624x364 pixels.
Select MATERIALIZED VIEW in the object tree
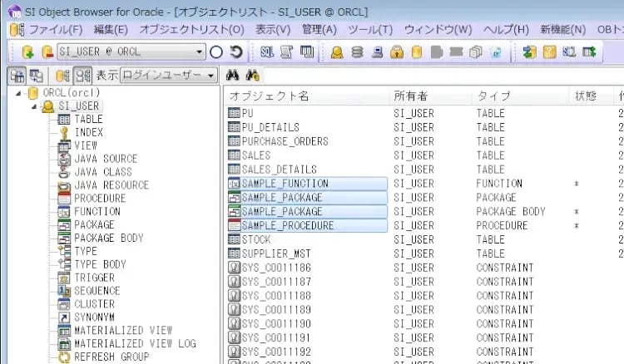pos(123,330)
